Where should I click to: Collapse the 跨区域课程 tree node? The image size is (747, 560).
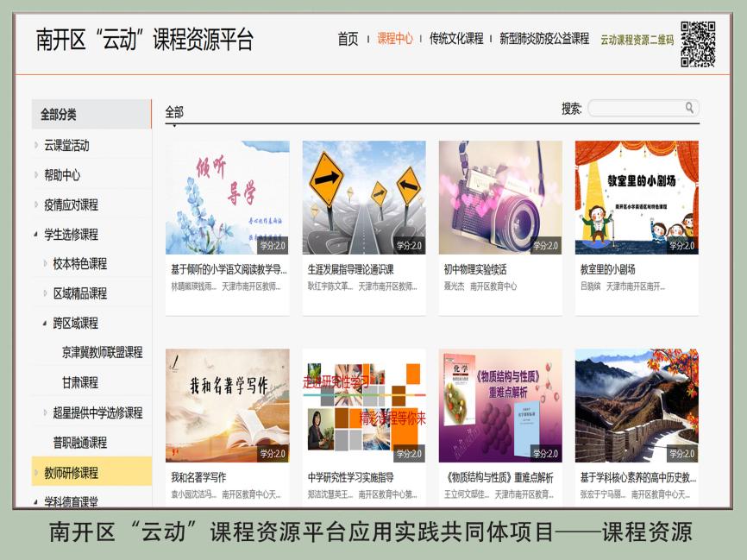click(45, 323)
